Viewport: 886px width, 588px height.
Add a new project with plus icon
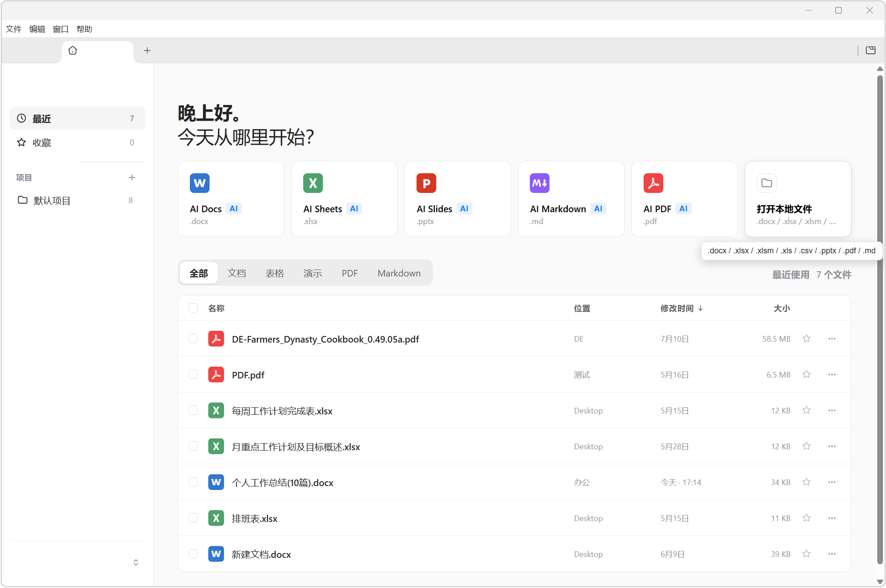132,177
